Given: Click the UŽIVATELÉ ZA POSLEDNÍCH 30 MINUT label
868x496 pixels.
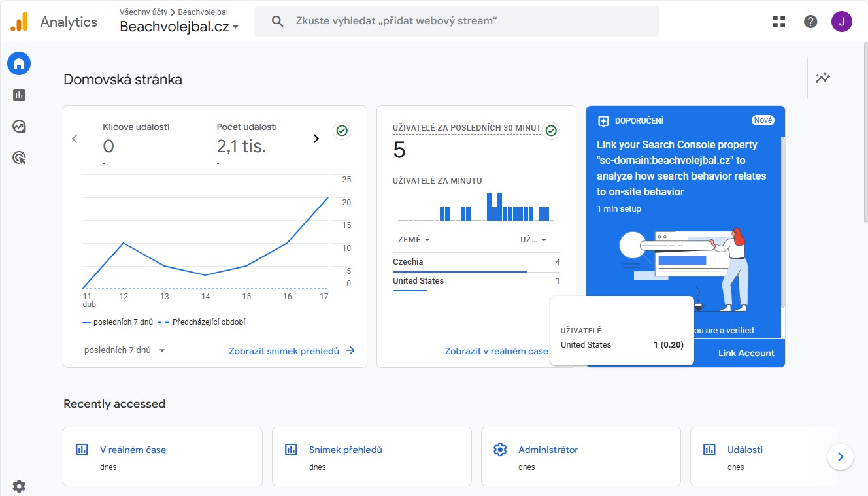Looking at the screenshot, I should click(x=467, y=127).
